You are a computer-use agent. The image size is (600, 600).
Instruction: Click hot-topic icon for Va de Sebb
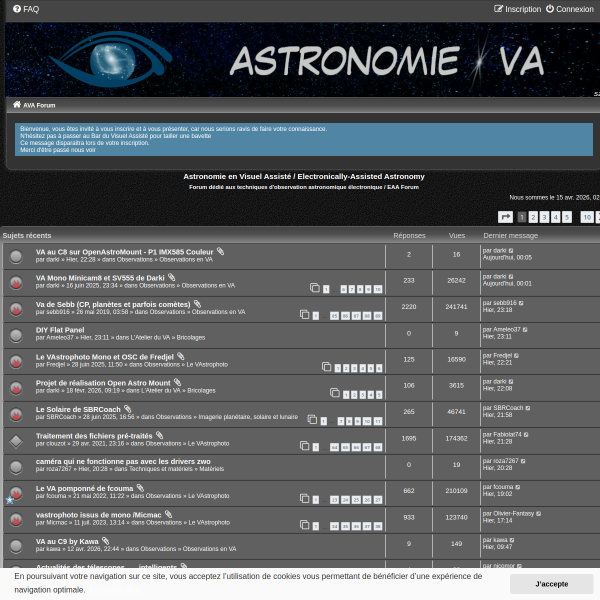[x=16, y=309]
